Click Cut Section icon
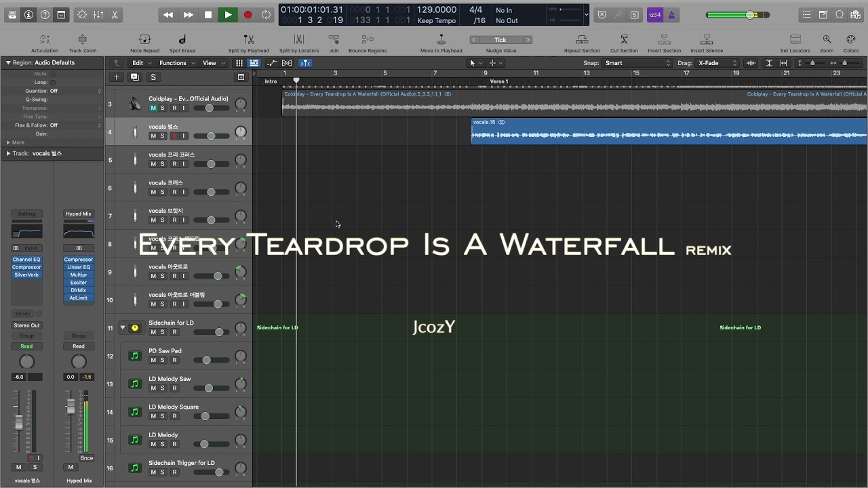This screenshot has width=868, height=488. click(x=624, y=40)
